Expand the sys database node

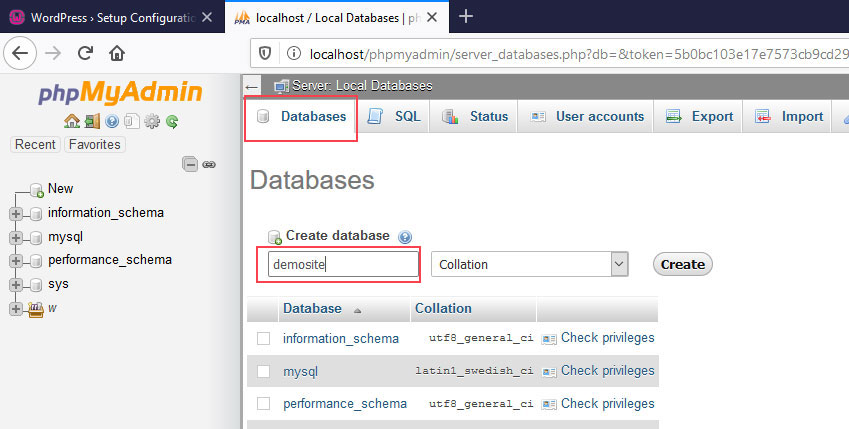click(x=15, y=284)
